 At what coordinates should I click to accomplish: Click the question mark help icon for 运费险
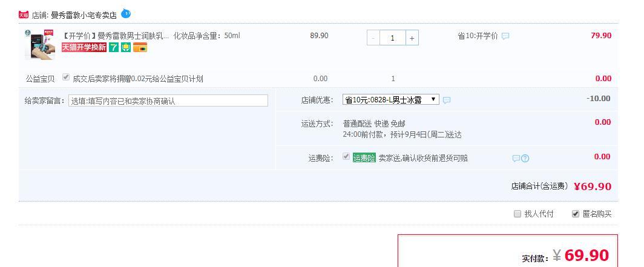click(x=525, y=159)
